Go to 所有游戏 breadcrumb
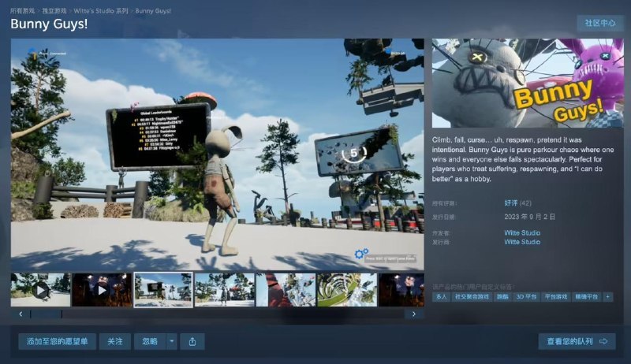631x364 pixels. coord(23,11)
